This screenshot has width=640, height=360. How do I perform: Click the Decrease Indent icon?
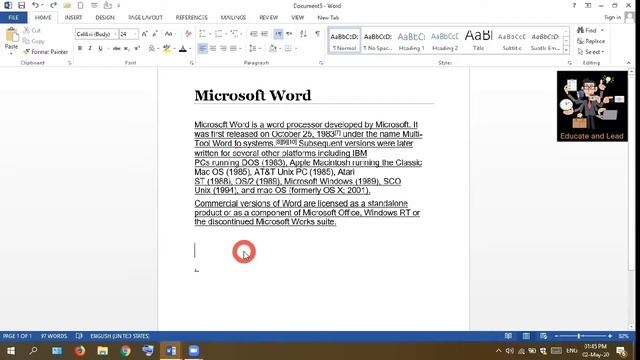[253, 34]
